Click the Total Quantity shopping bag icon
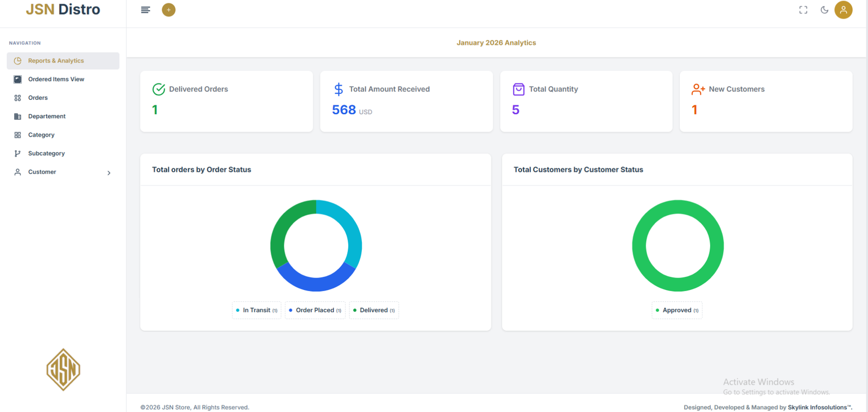Image resolution: width=868 pixels, height=412 pixels. 519,89
